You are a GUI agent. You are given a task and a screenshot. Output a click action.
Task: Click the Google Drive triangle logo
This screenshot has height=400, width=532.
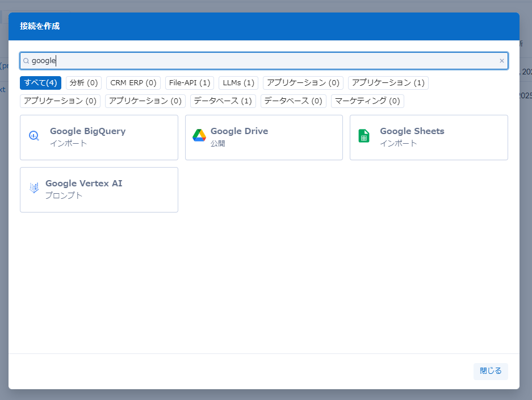[199, 136]
